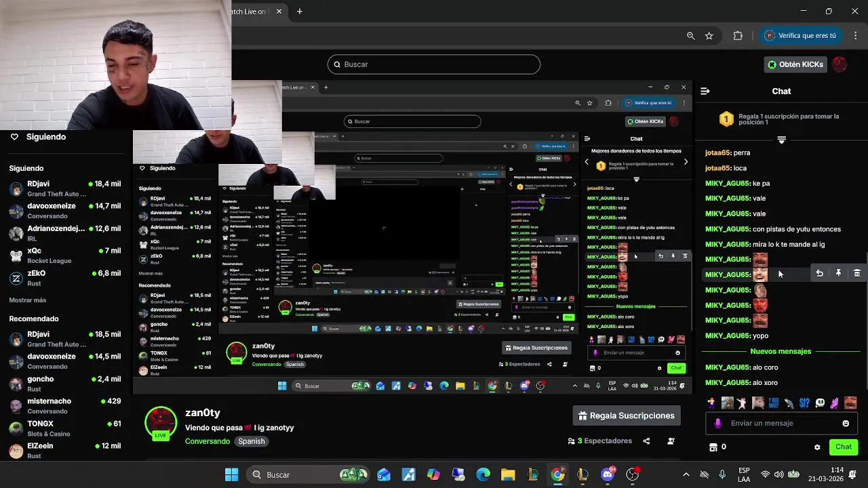Send message with green Chat button

[844, 447]
